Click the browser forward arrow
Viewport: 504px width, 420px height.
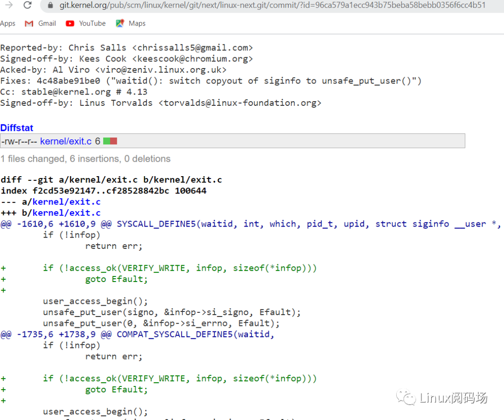(9, 5)
